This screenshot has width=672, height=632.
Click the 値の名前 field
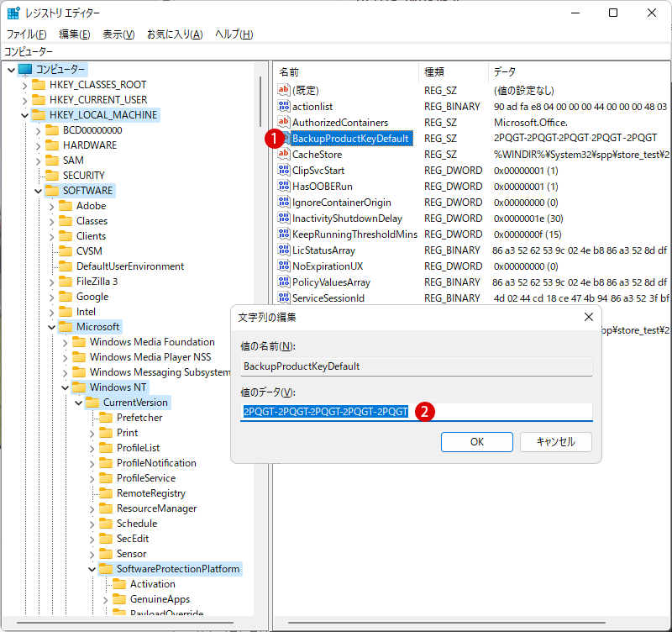pyautogui.click(x=416, y=366)
